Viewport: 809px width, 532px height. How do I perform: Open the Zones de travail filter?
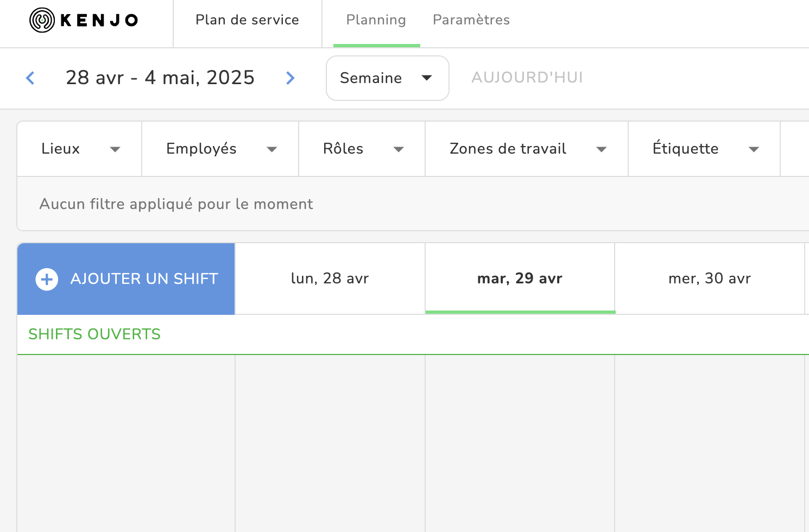(527, 149)
